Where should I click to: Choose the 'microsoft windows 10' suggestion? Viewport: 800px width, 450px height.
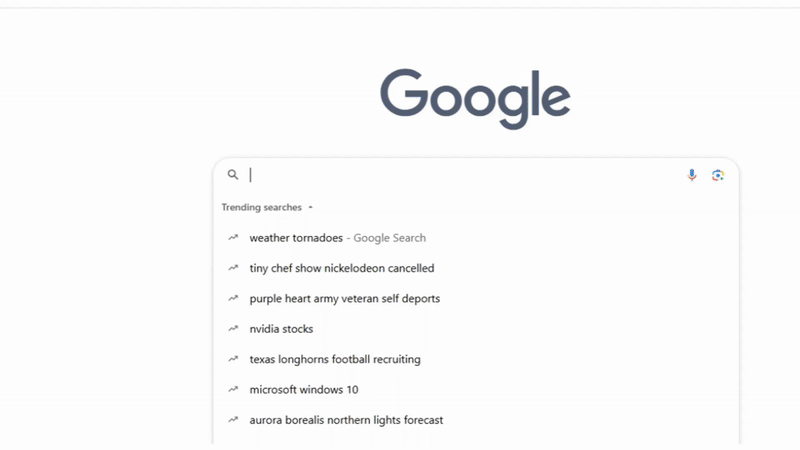(x=303, y=390)
